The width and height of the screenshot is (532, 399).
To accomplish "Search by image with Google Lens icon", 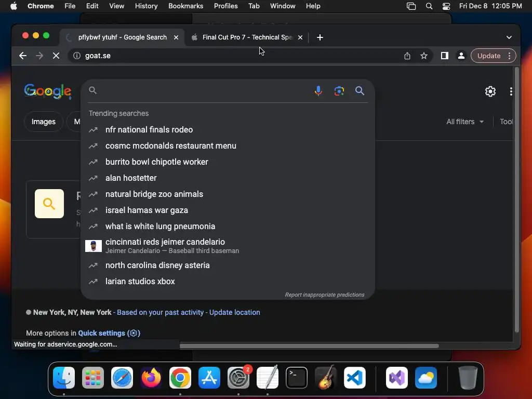I will [x=339, y=91].
